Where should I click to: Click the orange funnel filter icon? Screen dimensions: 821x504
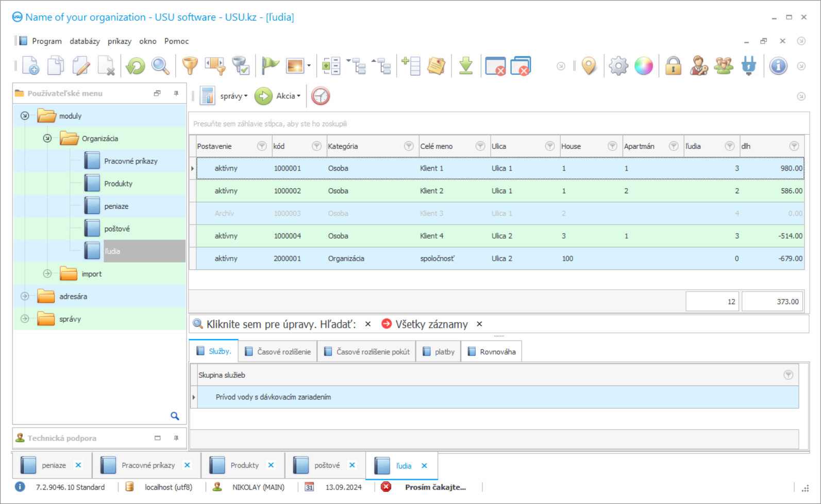coord(190,66)
